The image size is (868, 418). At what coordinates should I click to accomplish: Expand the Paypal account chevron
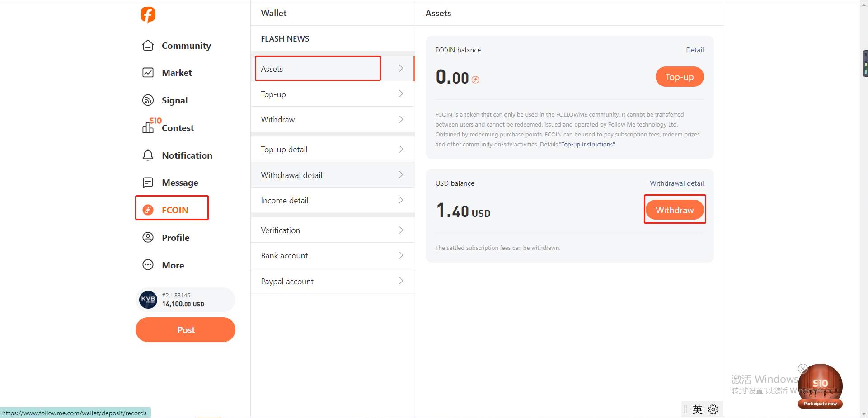click(401, 281)
